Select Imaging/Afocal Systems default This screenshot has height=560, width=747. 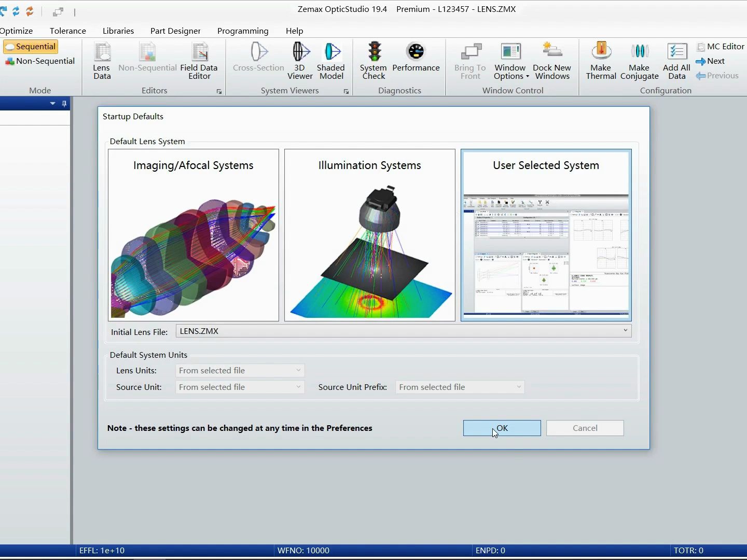pos(193,235)
